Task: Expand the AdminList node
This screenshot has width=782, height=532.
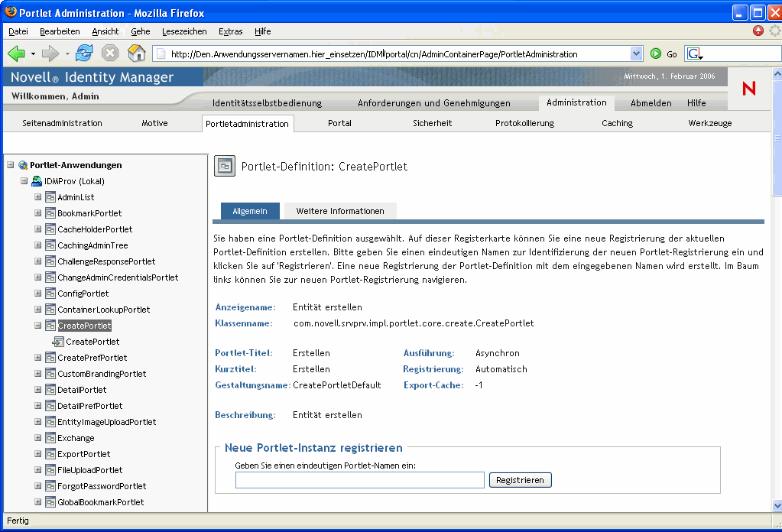Action: tap(38, 197)
